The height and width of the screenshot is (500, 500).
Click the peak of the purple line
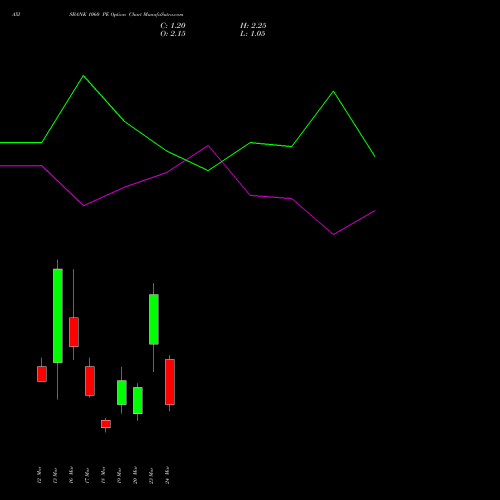click(208, 146)
